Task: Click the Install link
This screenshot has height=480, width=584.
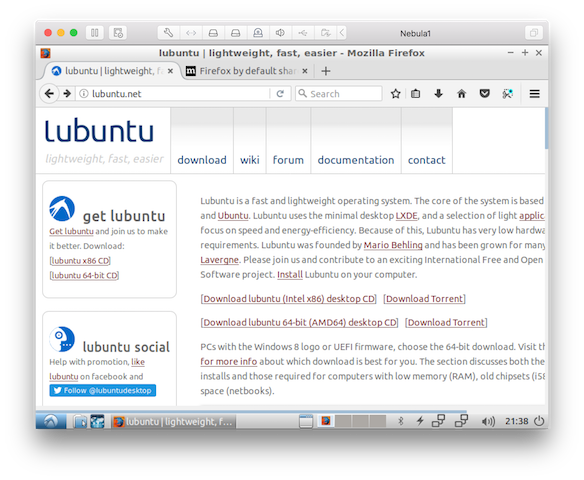Action: [290, 275]
